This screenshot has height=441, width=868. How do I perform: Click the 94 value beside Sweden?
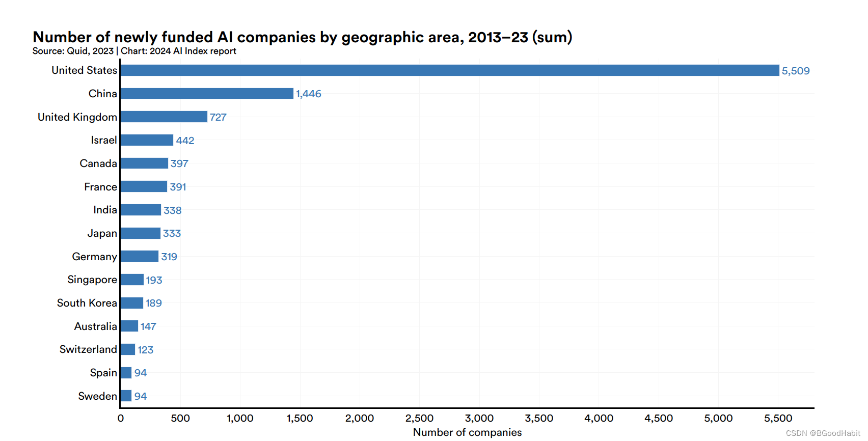(141, 396)
